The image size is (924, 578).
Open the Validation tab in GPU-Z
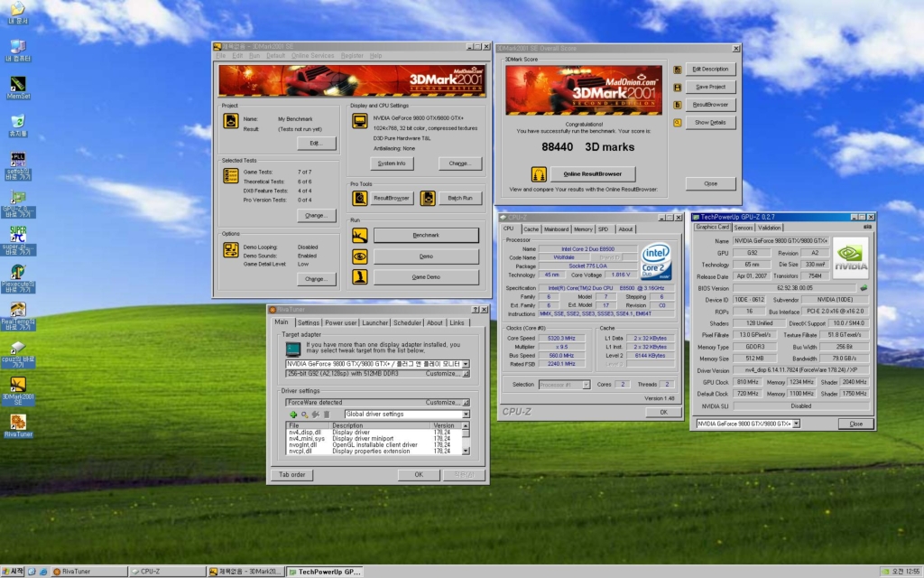pyautogui.click(x=769, y=228)
